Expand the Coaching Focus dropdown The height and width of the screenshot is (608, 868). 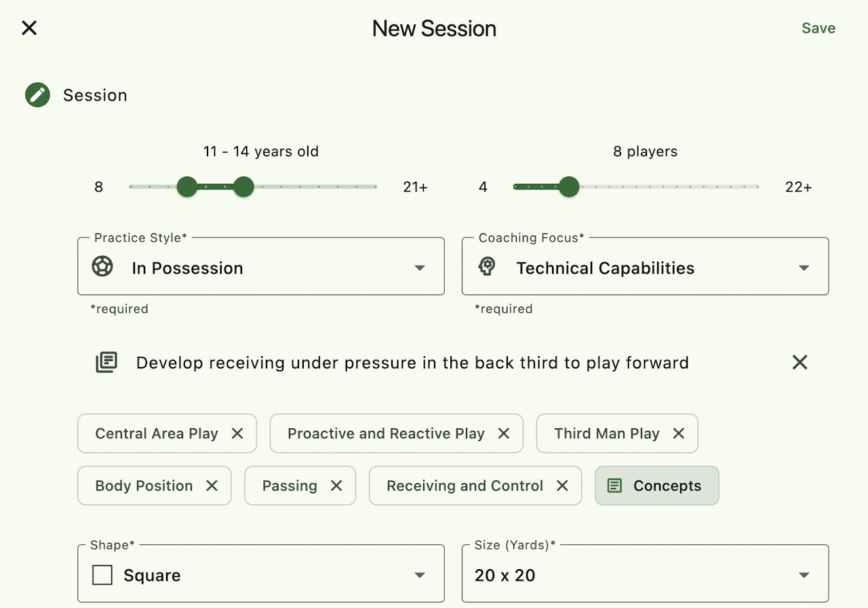(x=804, y=268)
